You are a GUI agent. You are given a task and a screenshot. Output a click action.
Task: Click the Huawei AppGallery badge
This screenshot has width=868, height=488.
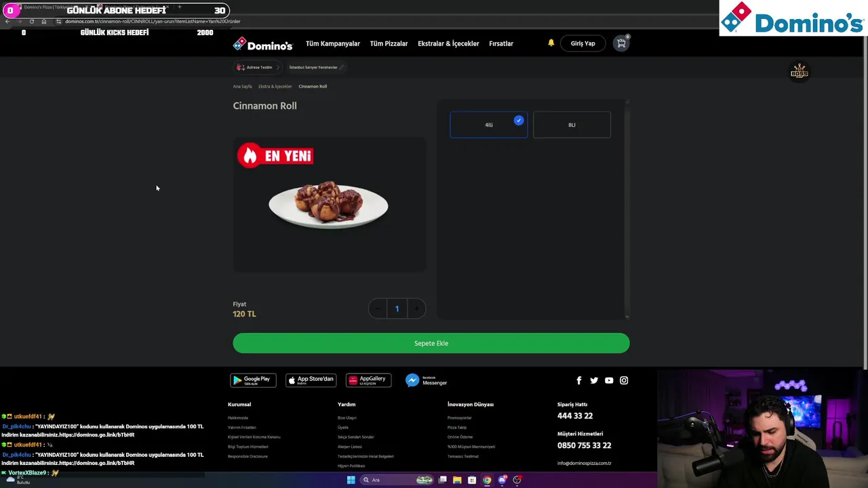[x=368, y=380]
